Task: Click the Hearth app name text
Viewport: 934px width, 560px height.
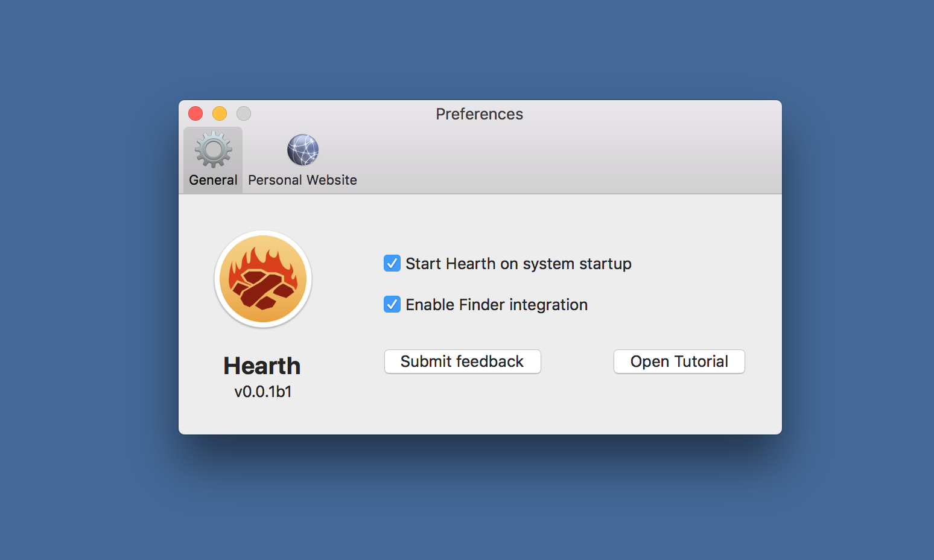Action: point(262,366)
